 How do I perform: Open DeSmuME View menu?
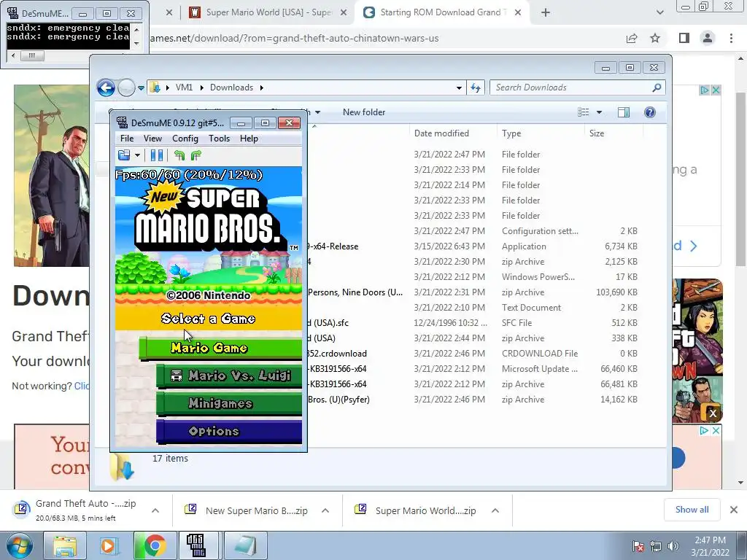tap(152, 138)
